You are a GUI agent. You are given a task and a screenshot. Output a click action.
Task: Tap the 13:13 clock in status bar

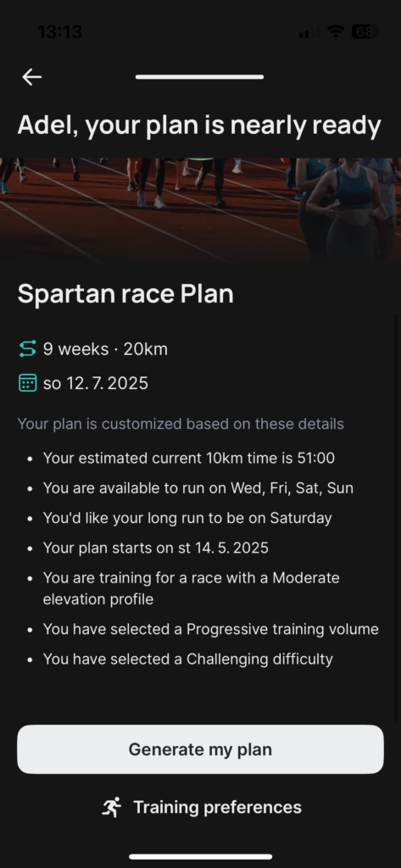click(x=60, y=32)
